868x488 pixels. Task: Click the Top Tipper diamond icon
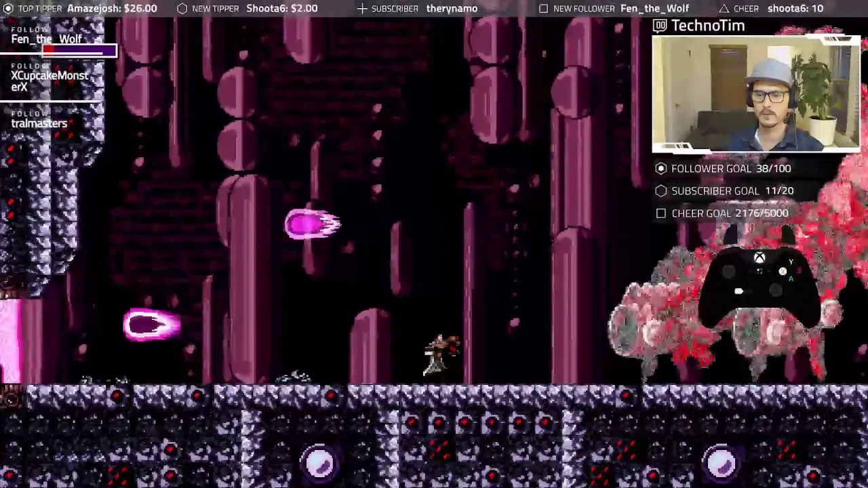tap(8, 9)
